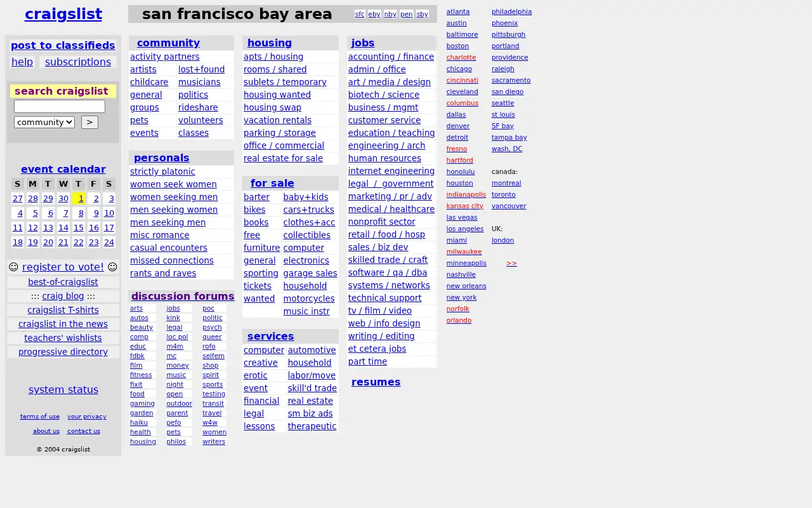Visit teachers' wishlists
The width and height of the screenshot is (812, 508).
coord(63,338)
